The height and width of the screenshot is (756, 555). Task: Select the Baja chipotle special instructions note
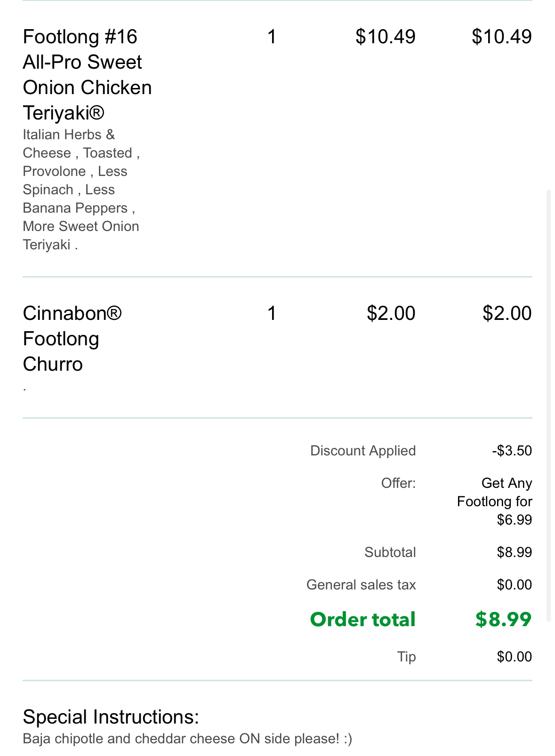tap(187, 739)
